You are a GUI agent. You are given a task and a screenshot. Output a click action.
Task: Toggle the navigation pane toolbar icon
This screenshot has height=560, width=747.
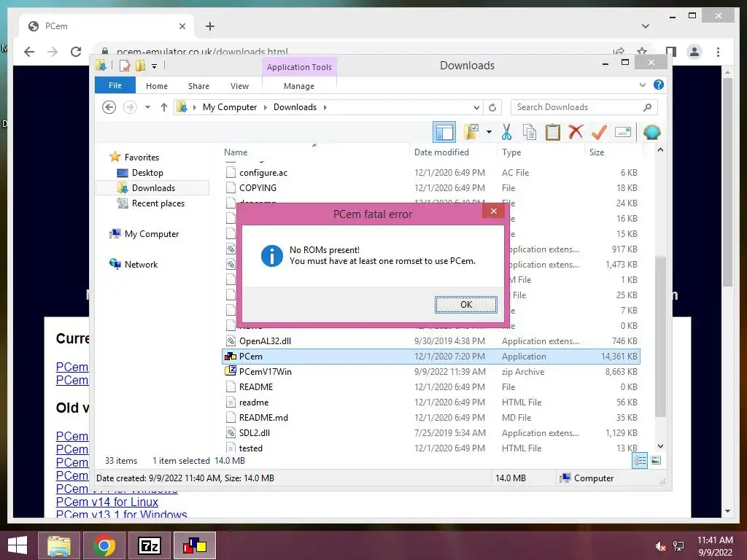coord(444,132)
